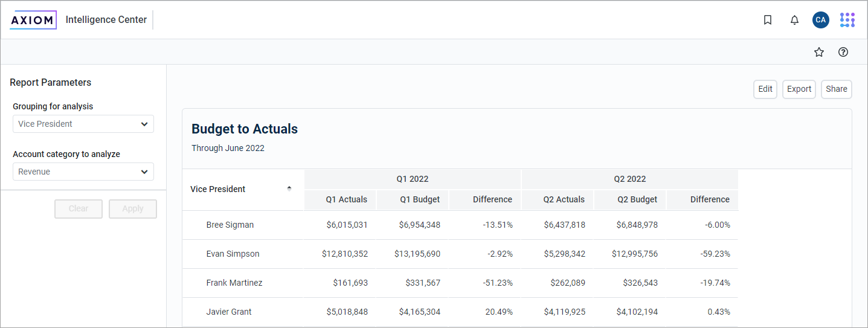Sort by Vice President column arrow

(x=289, y=188)
